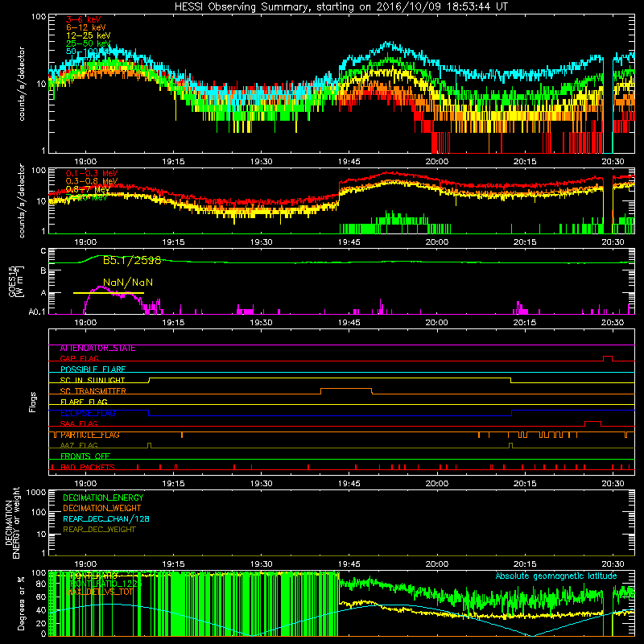644x644 pixels.
Task: Click the green 7-20 MeV legend label
Action: click(x=87, y=197)
